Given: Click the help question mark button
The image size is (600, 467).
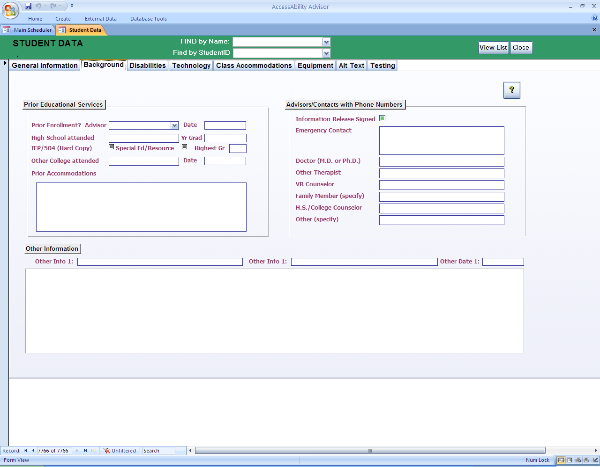Looking at the screenshot, I should click(x=511, y=90).
